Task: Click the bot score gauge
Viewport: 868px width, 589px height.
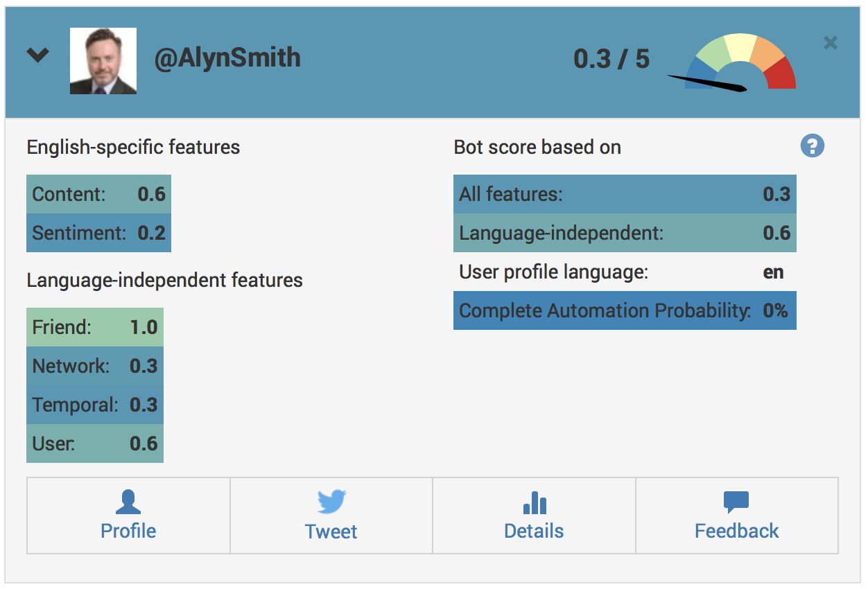Action: click(x=739, y=64)
